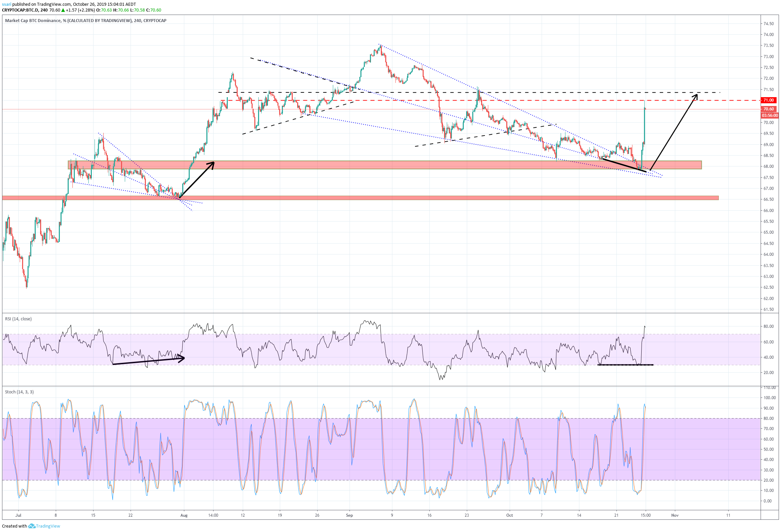Click the 68.00 price axis label
Screen dimensions: 781x532
coord(768,166)
